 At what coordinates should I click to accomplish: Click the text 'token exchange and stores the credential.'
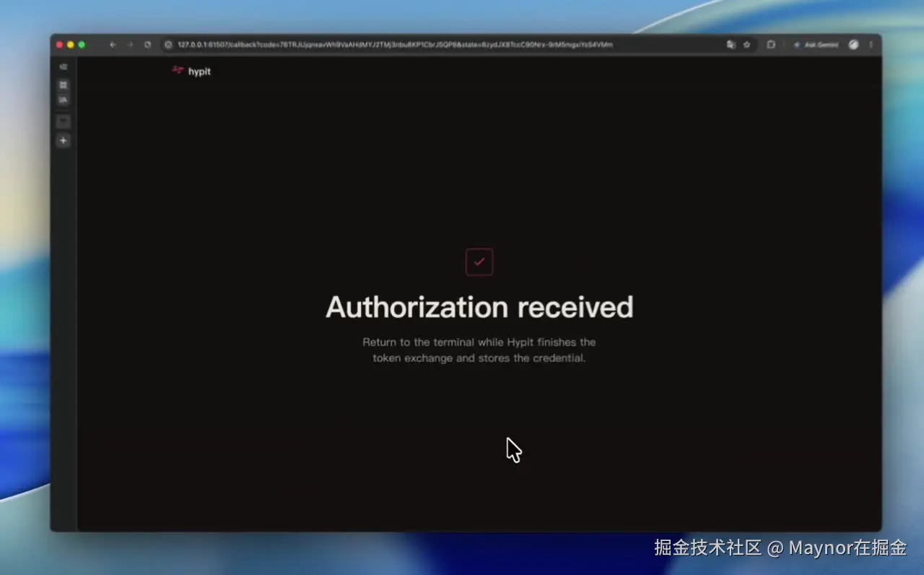point(479,358)
